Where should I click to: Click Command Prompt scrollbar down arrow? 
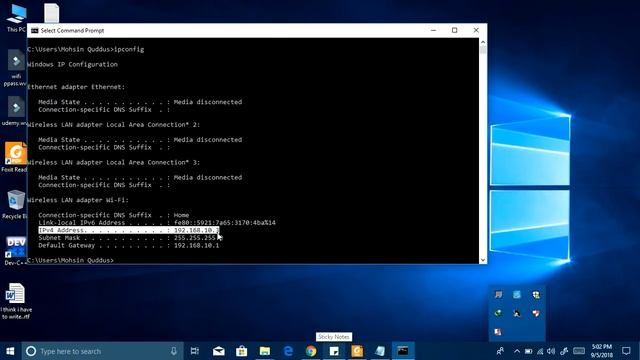tap(483, 260)
